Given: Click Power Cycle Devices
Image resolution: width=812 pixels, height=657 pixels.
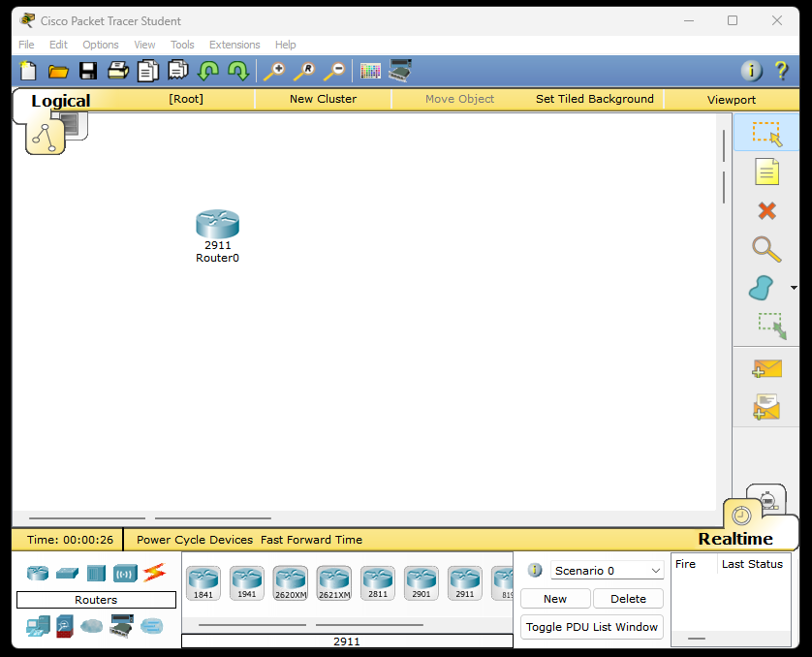Looking at the screenshot, I should [x=195, y=540].
